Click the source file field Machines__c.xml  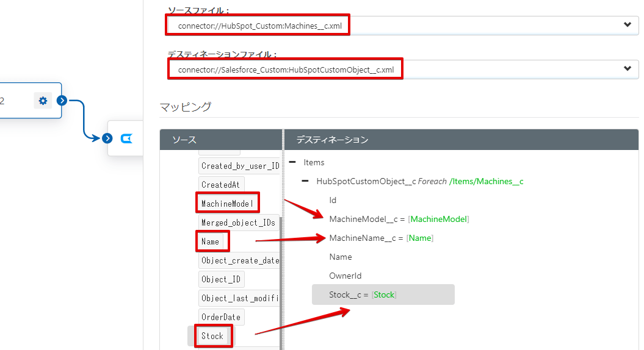[x=402, y=26]
